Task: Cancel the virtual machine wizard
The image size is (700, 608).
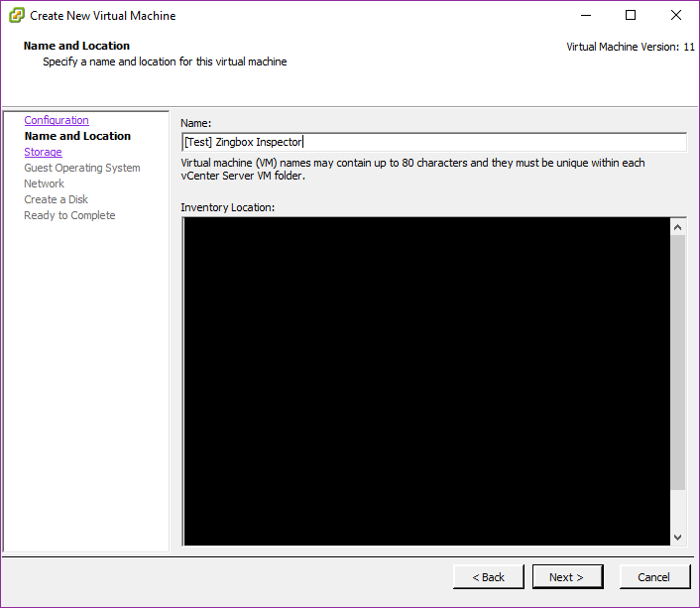Action: (654, 577)
